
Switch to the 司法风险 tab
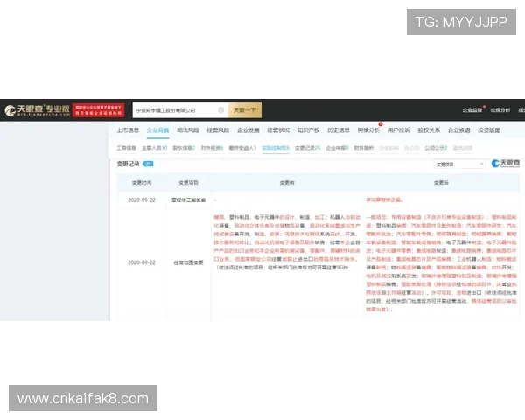pyautogui.click(x=188, y=130)
